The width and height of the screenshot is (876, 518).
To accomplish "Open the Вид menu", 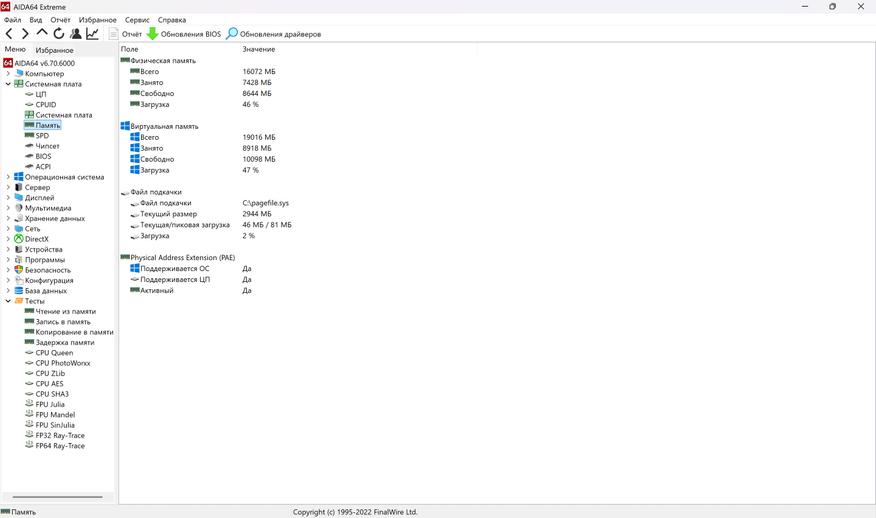I will [x=36, y=20].
